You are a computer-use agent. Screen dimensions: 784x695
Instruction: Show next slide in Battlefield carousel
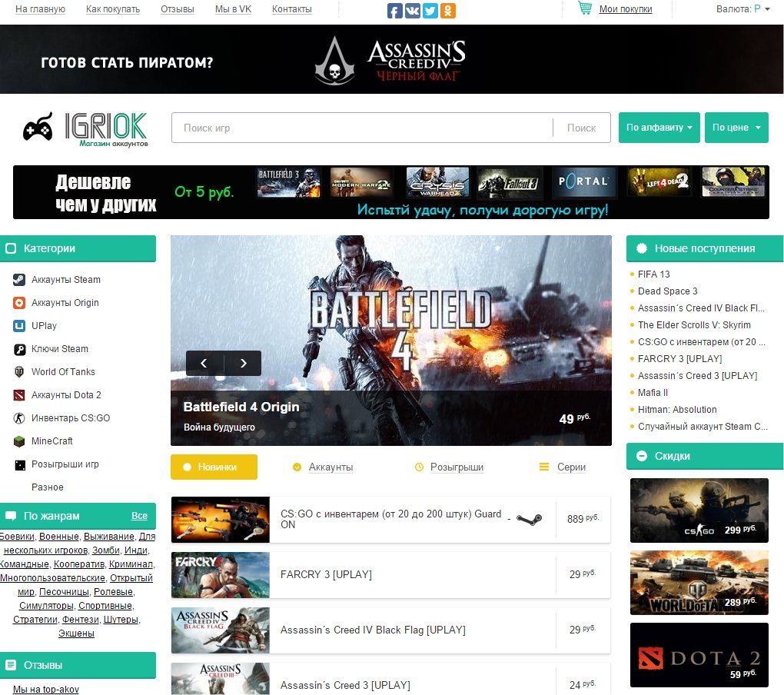coord(243,363)
